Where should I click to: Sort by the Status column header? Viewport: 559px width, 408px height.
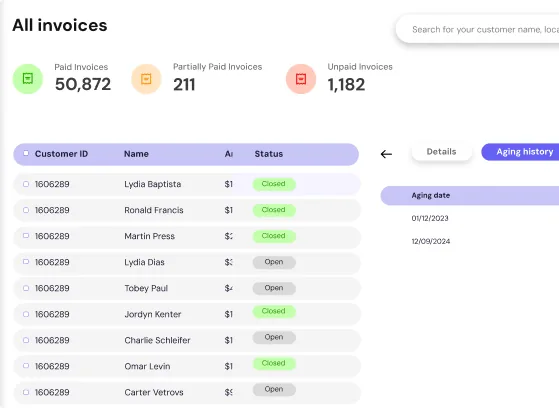(269, 154)
